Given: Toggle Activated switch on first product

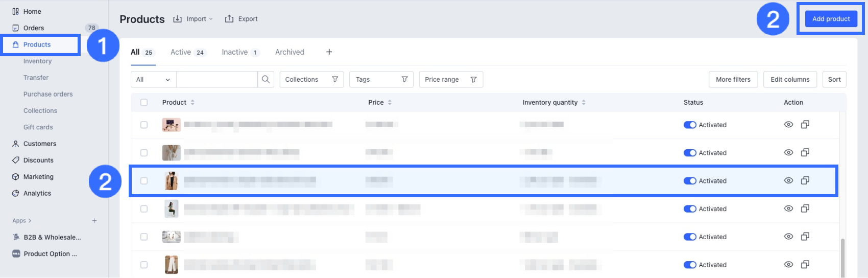Looking at the screenshot, I should tap(690, 125).
